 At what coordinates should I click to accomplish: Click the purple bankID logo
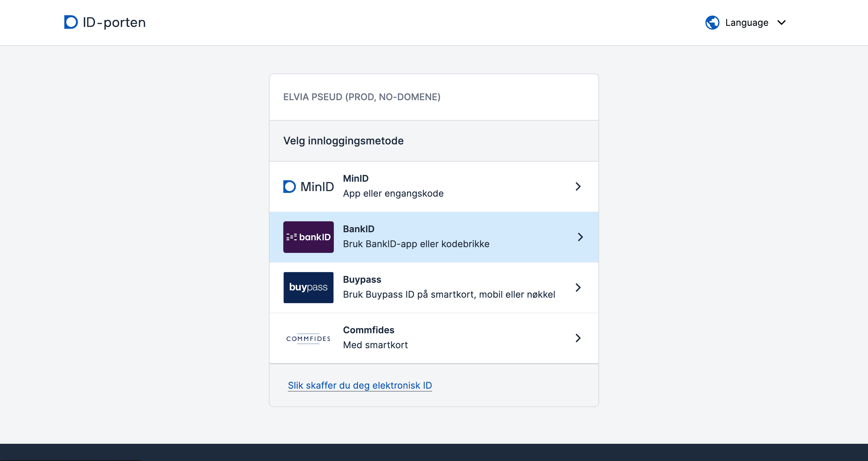(x=308, y=237)
